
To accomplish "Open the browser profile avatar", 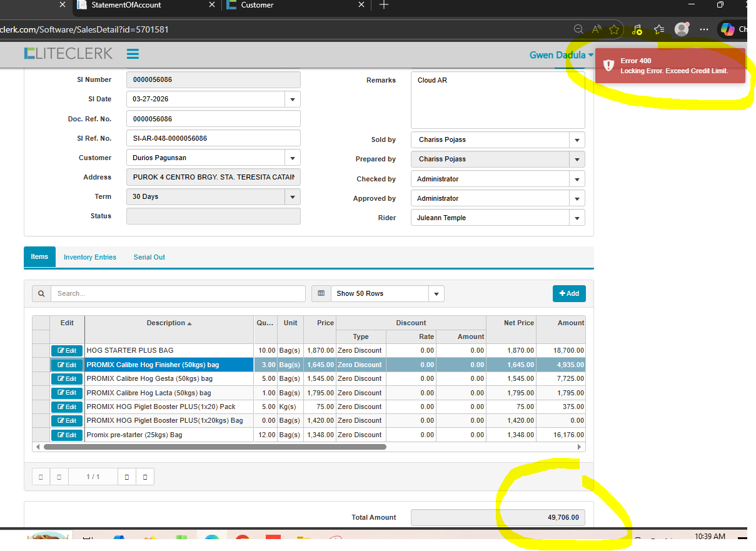I will click(x=682, y=29).
